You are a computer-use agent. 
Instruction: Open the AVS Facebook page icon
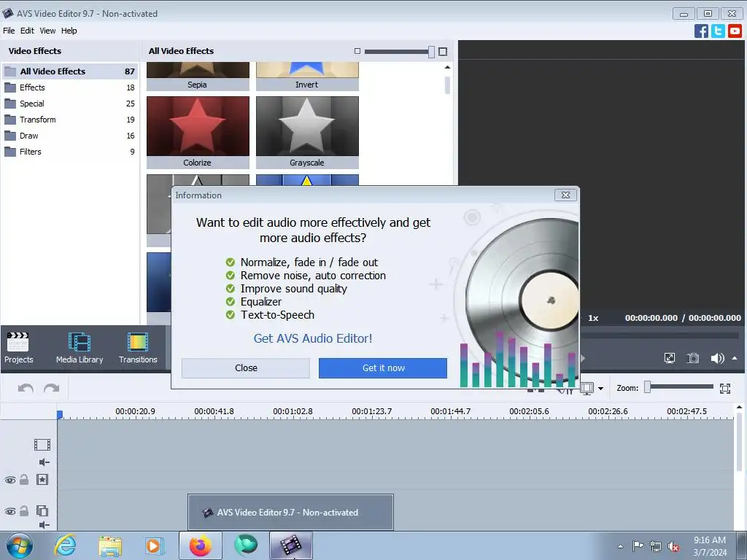tap(701, 31)
